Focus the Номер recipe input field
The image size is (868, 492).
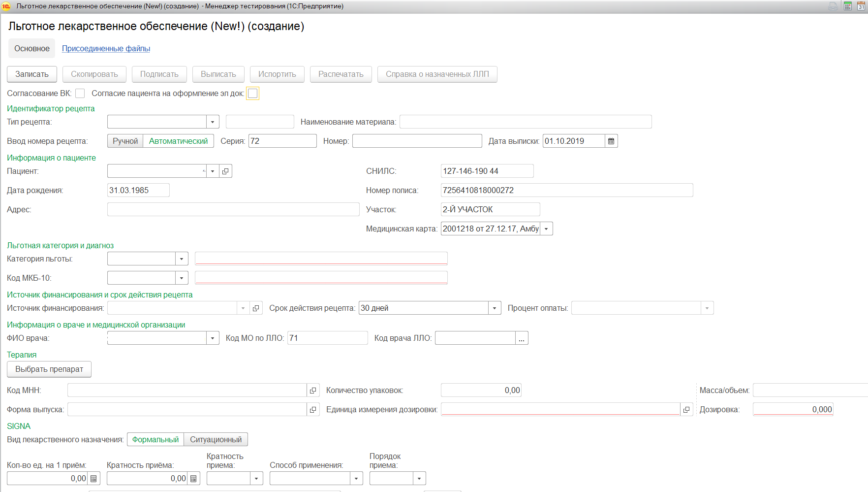click(417, 141)
